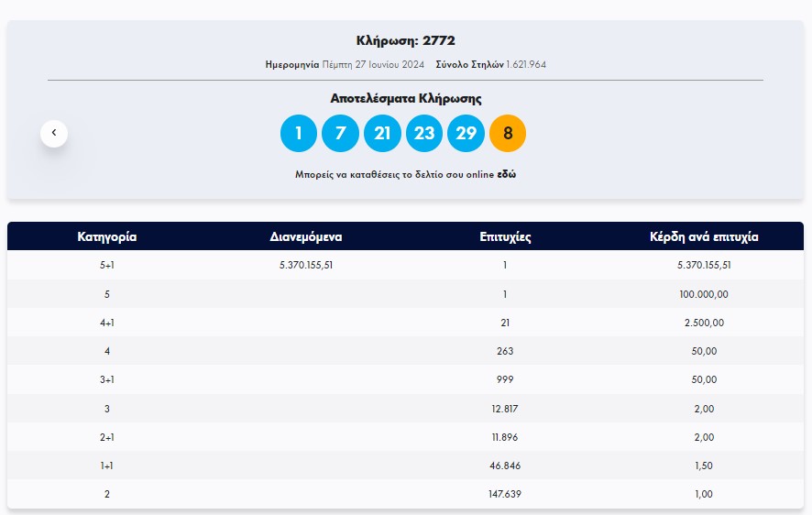Image resolution: width=812 pixels, height=515 pixels.
Task: Click the 'Διανεμόμενα' column header
Action: [x=306, y=236]
